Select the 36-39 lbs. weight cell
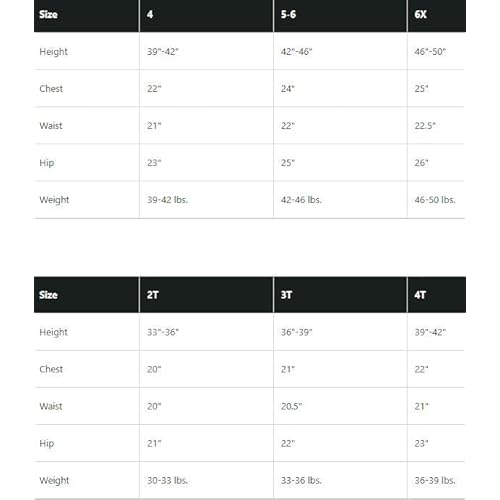The height and width of the screenshot is (500, 500). coord(435,480)
